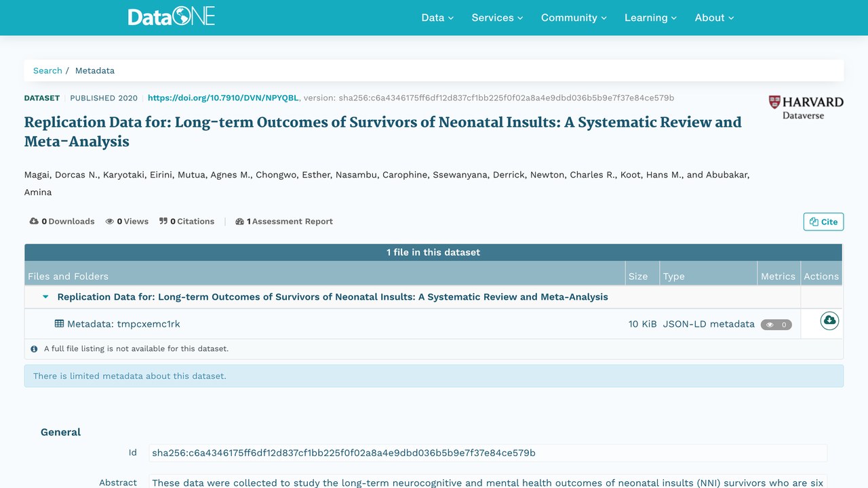
Task: Click the 10 KiB size cell
Action: [642, 324]
